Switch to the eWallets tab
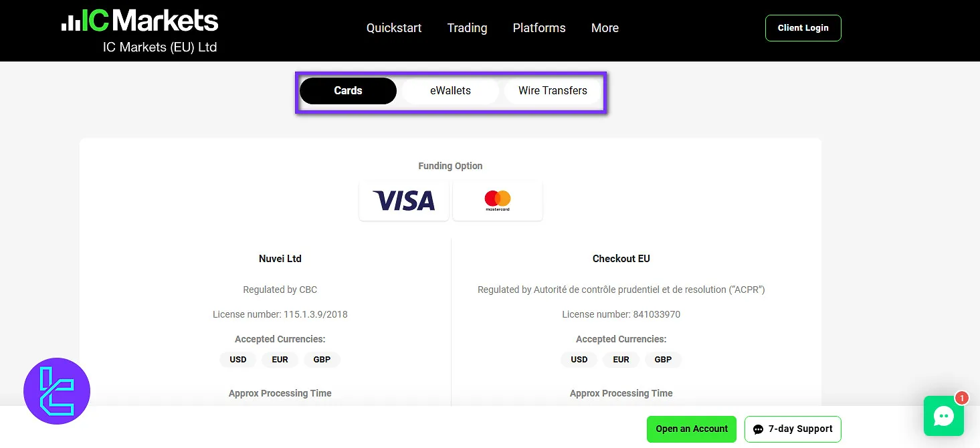This screenshot has width=980, height=448. (x=450, y=90)
